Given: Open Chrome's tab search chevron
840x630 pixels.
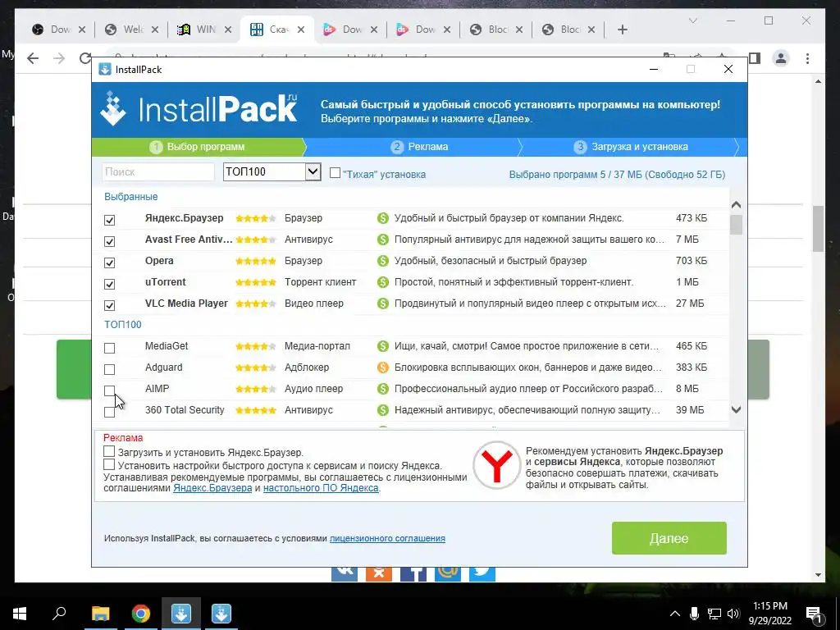Looking at the screenshot, I should [x=692, y=21].
